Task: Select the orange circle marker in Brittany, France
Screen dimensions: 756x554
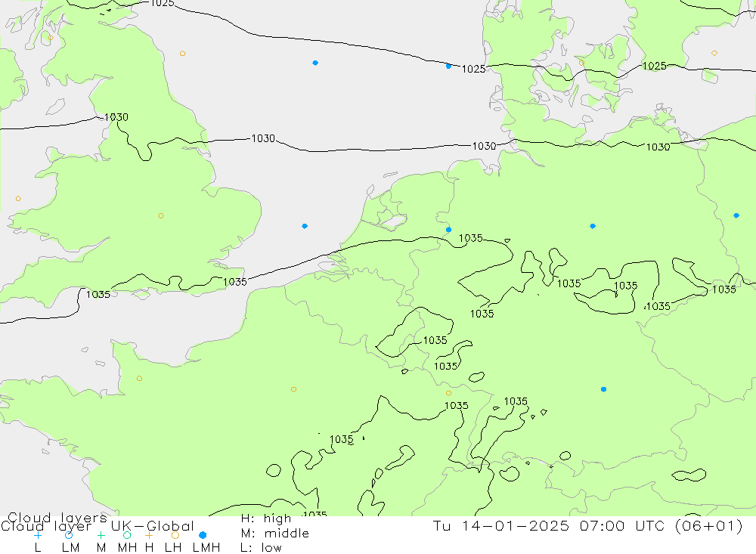Action: (x=139, y=379)
